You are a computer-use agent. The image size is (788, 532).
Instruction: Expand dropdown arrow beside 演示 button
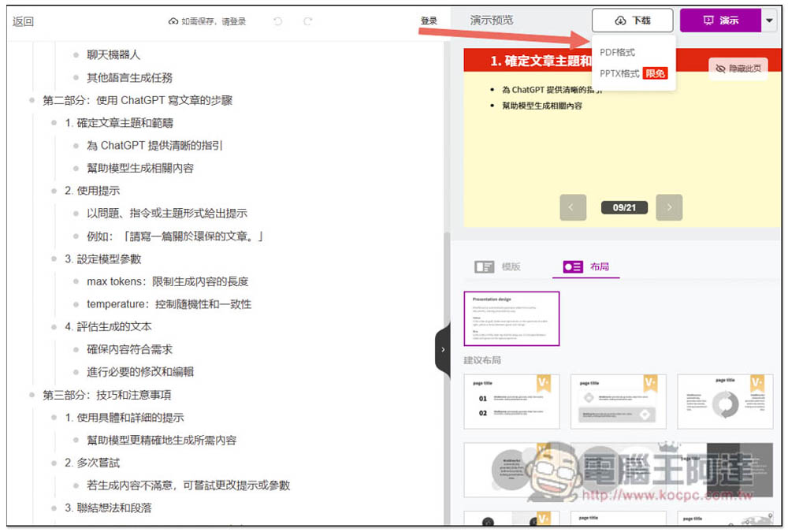[x=769, y=20]
